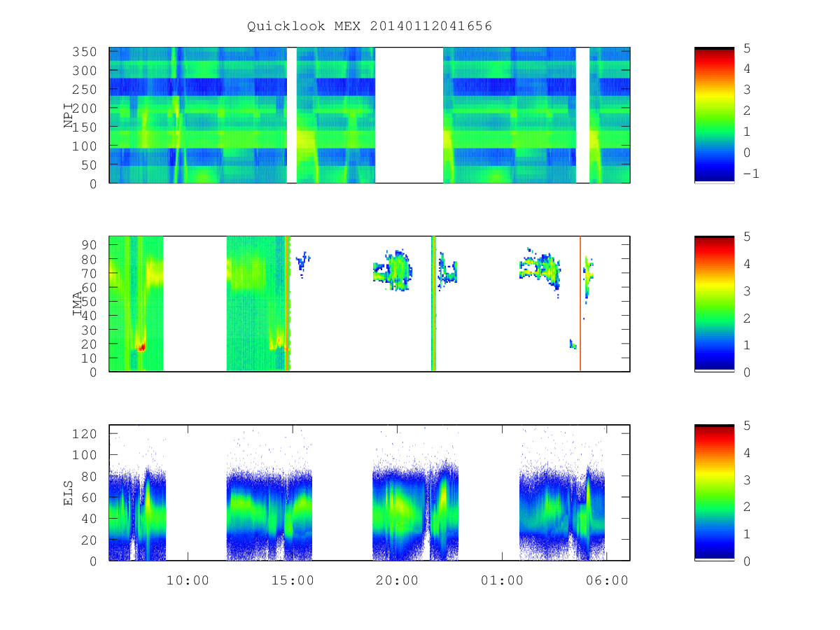Click the IMA spectrogram colorbar
This screenshot has width=840, height=630.
714,304
